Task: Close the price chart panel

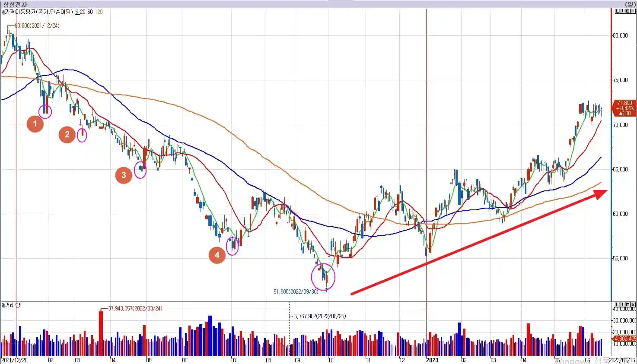Action: [633, 11]
